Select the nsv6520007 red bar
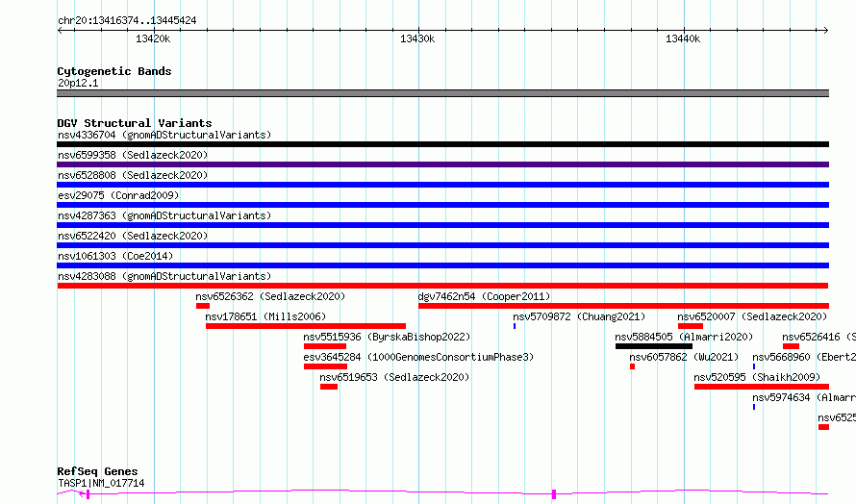Viewport: 856px width, 504px height. 691,326
